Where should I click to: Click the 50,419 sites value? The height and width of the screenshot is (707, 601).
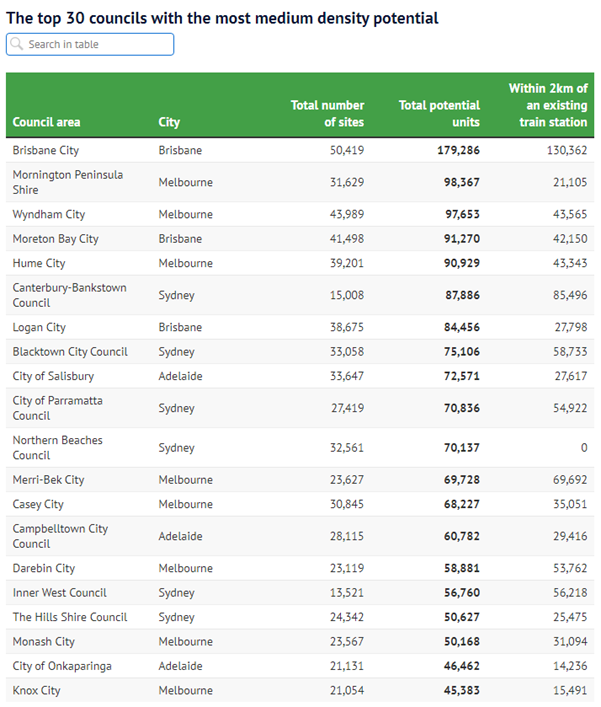(x=347, y=150)
